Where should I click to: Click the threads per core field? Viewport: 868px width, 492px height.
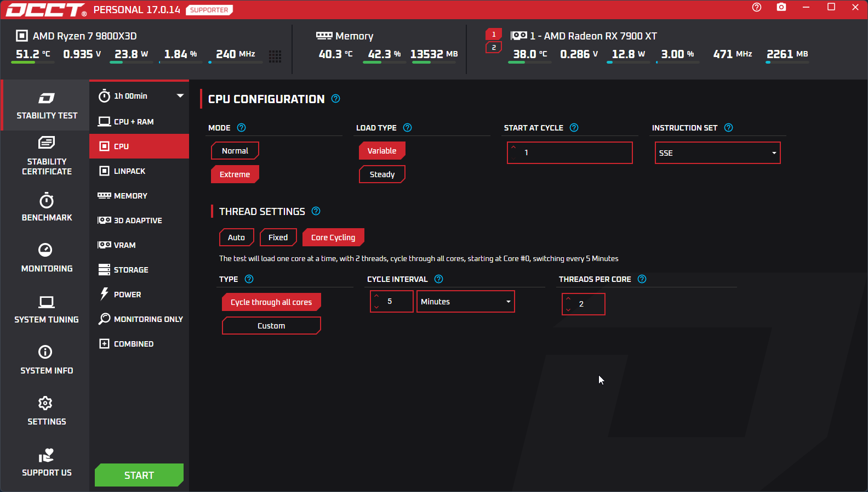(x=584, y=304)
